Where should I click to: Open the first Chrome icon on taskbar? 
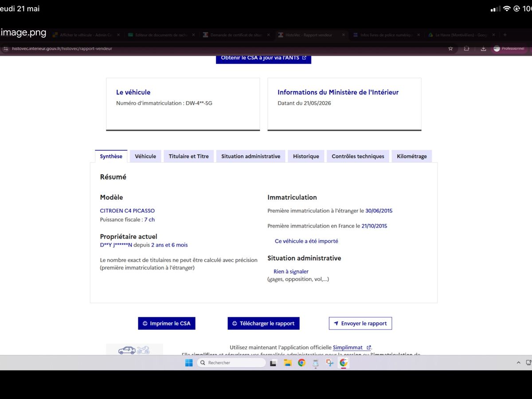point(301,363)
